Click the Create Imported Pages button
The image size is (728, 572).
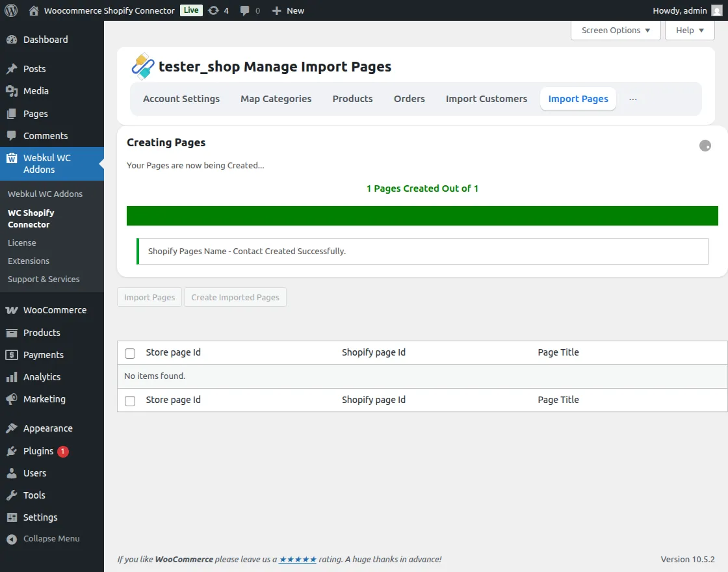(235, 297)
